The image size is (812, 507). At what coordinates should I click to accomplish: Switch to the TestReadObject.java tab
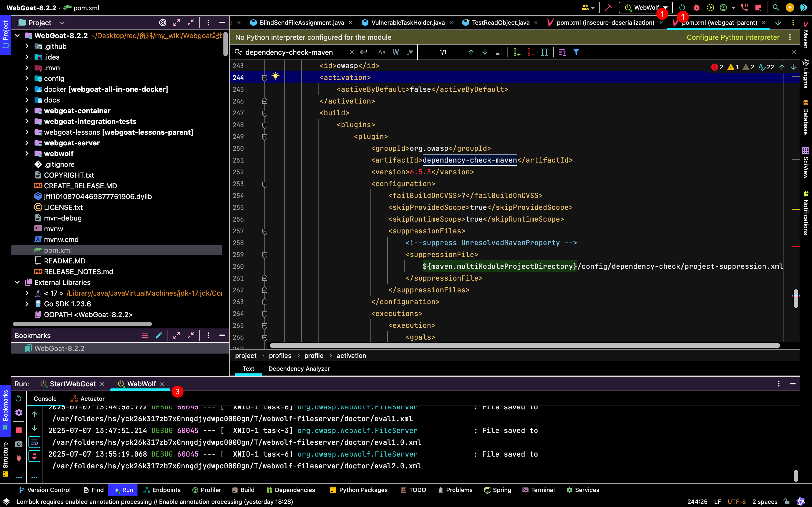(500, 23)
